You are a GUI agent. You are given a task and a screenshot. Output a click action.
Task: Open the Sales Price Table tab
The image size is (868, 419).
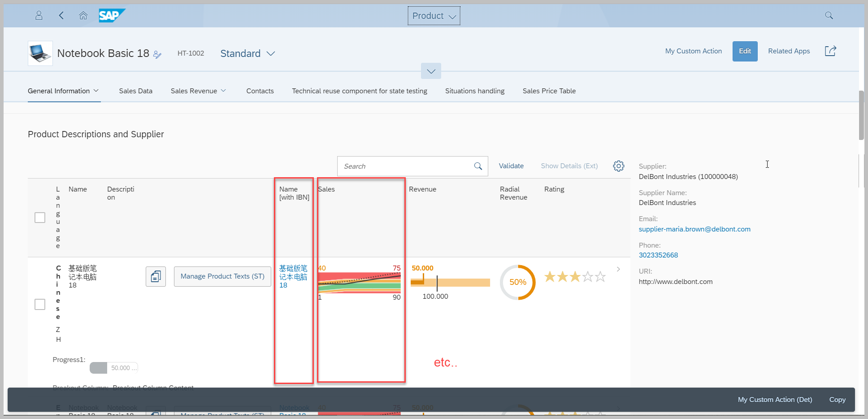coord(549,91)
